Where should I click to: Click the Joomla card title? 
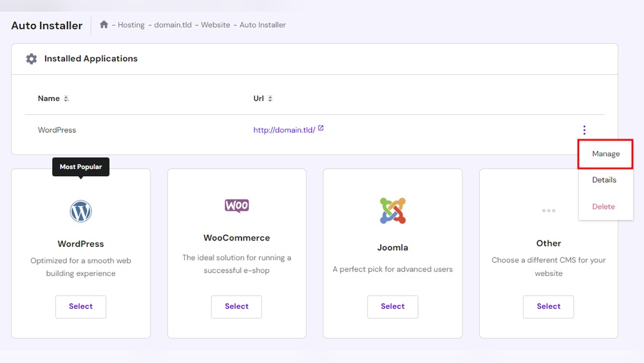point(393,248)
